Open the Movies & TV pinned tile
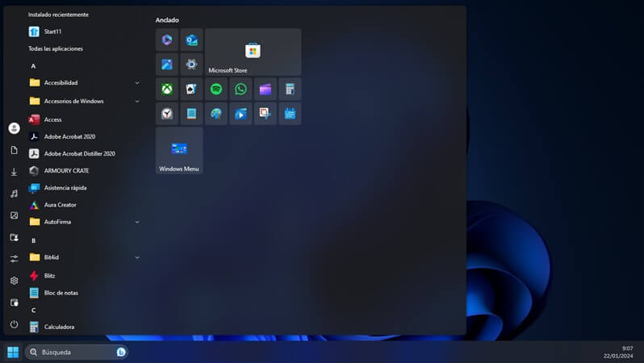 click(240, 114)
